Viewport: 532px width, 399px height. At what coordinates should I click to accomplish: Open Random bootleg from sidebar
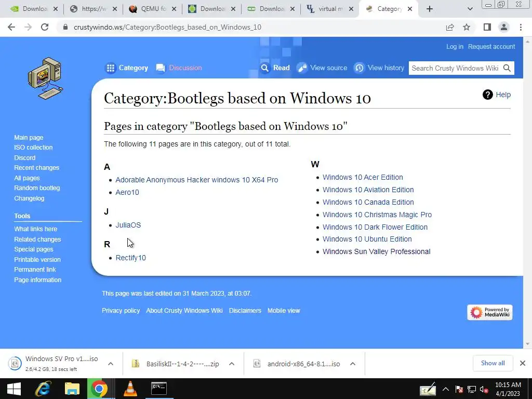pyautogui.click(x=37, y=188)
